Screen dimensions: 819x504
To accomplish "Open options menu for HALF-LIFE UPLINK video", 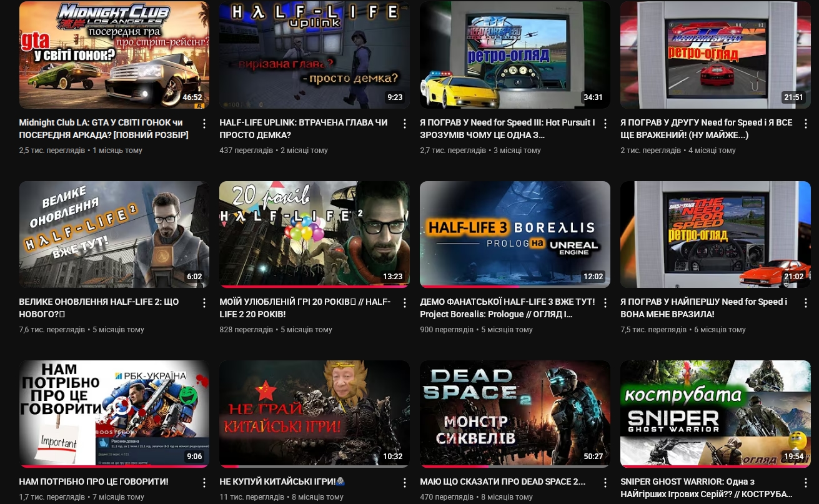I will pos(404,124).
